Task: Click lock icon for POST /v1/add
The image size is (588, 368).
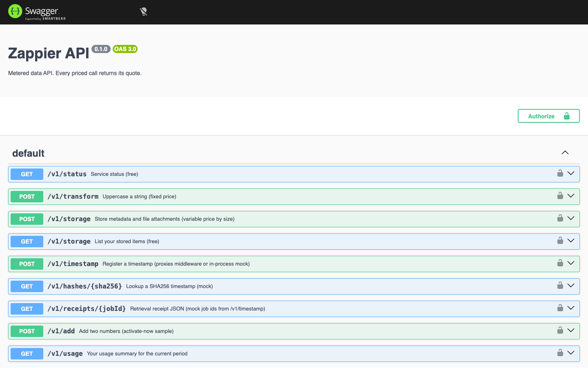Action: [x=560, y=330]
